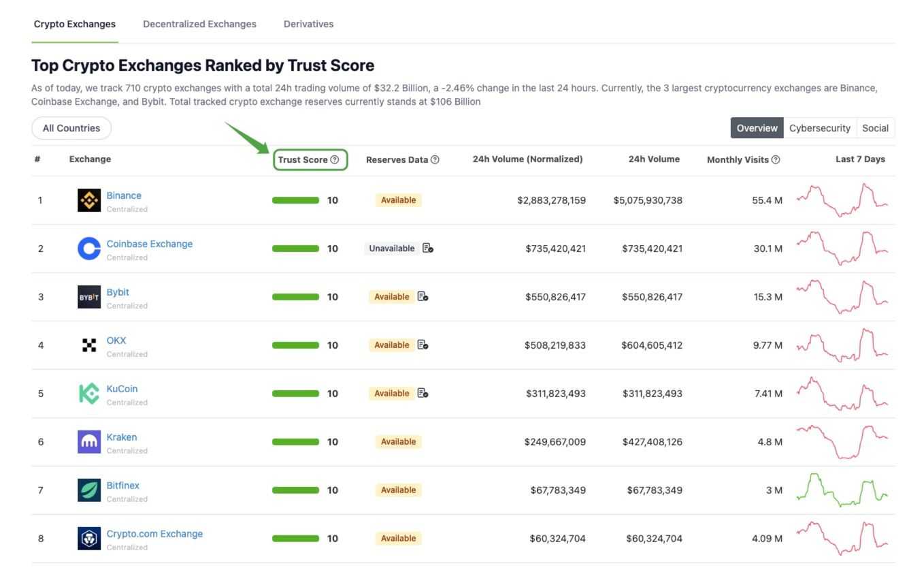Switch view to Cybersecurity
The height and width of the screenshot is (570, 924).
819,128
